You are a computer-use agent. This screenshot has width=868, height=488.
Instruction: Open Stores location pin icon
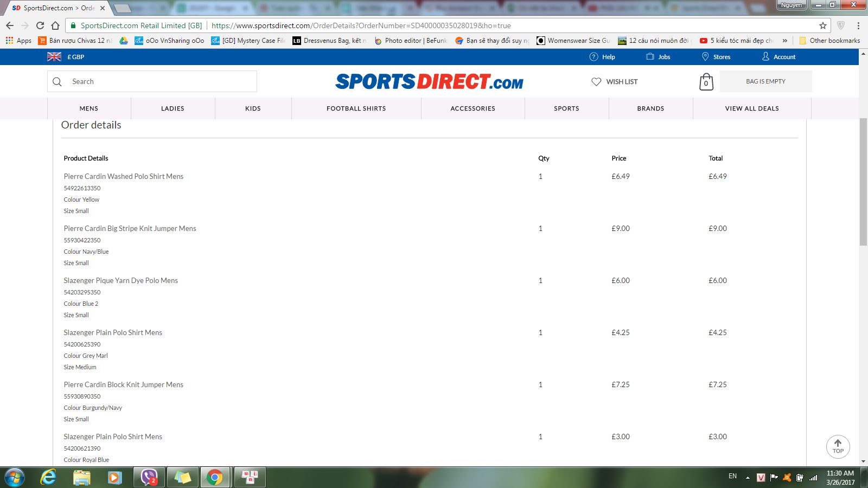(x=705, y=57)
